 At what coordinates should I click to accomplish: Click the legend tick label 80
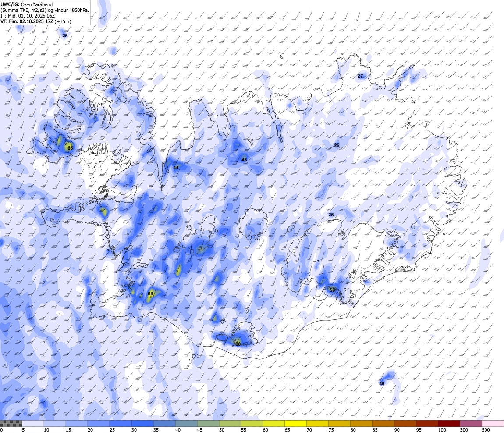click(x=353, y=430)
